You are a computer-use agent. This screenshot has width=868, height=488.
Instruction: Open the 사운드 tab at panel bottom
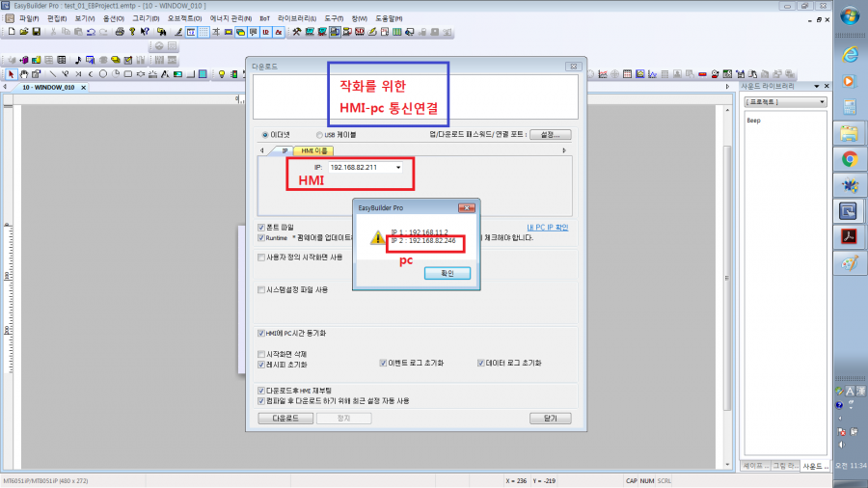[x=813, y=467]
